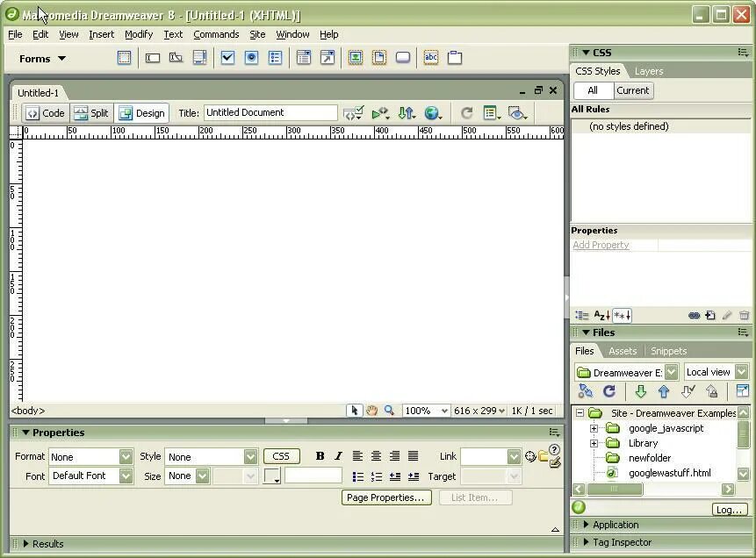This screenshot has height=558, width=756.
Task: Open the Format dropdown in Properties
Action: (91, 456)
